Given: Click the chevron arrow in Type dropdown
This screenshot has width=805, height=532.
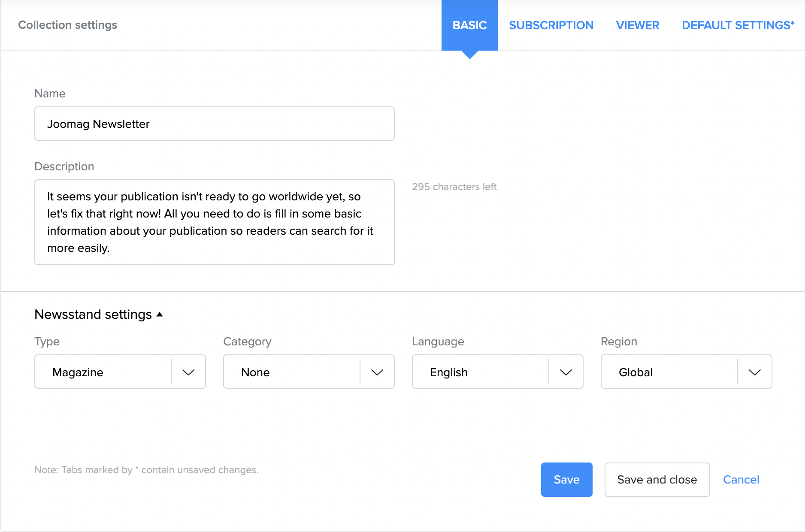Looking at the screenshot, I should point(188,372).
